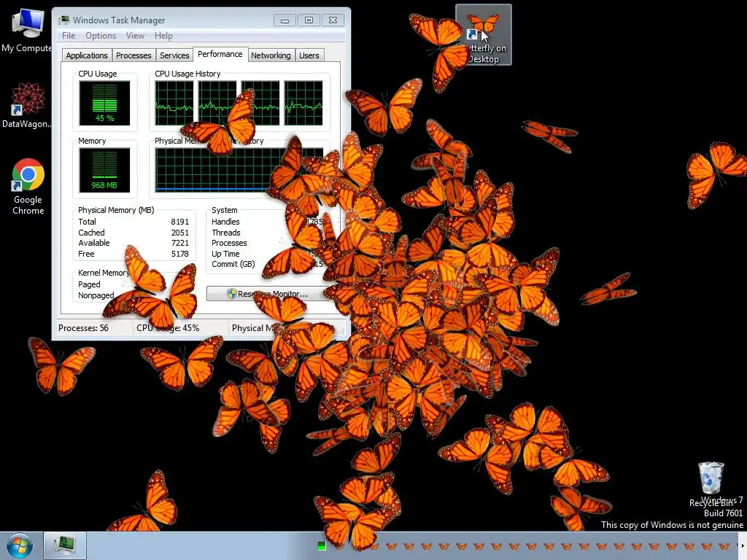Click the Handles label under System
Viewport: 747px width, 560px height.
[225, 222]
